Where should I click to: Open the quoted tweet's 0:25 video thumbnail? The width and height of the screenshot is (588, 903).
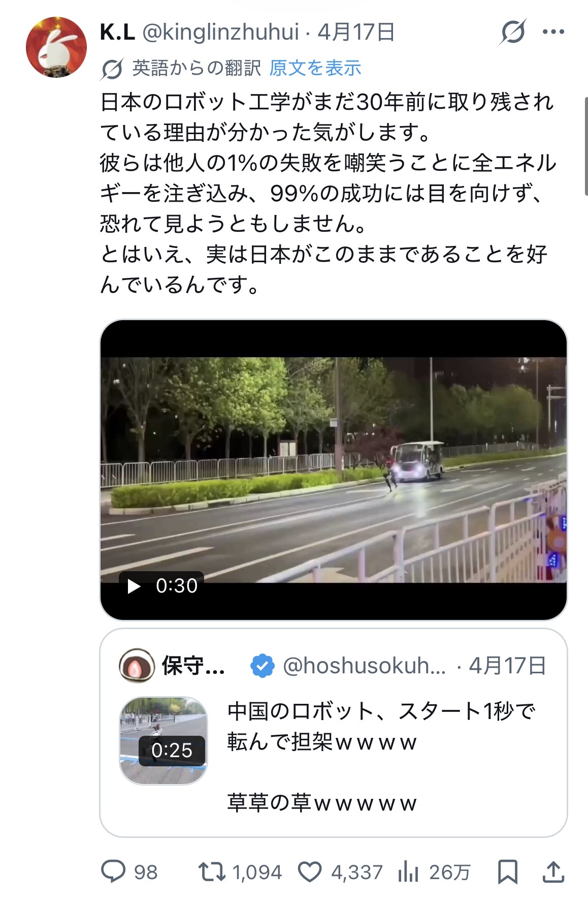tap(164, 740)
